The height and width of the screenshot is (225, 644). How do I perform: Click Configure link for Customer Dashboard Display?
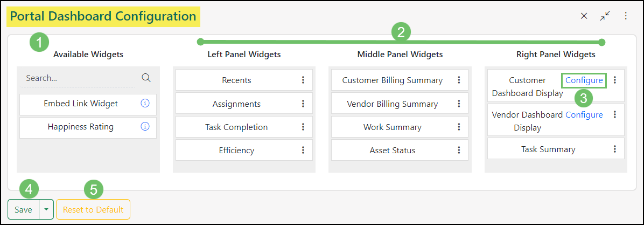(584, 80)
